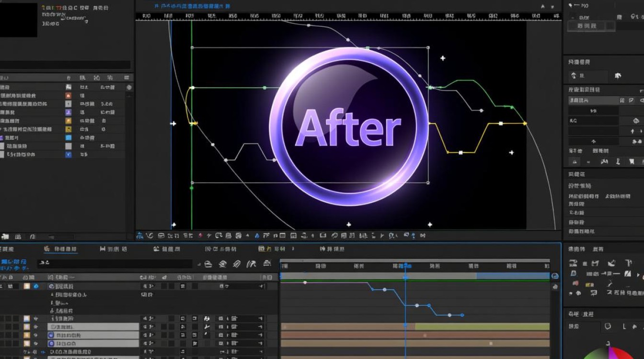Select the T-shaped type tool in right panel
This screenshot has height=359, width=644.
click(x=628, y=263)
